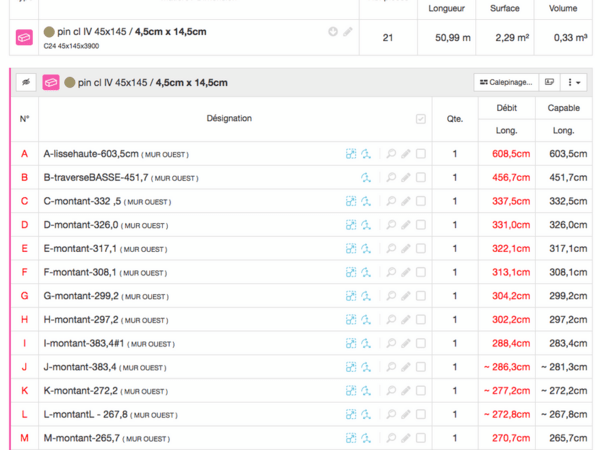Check the box for E-montant-317,1

pos(421,249)
